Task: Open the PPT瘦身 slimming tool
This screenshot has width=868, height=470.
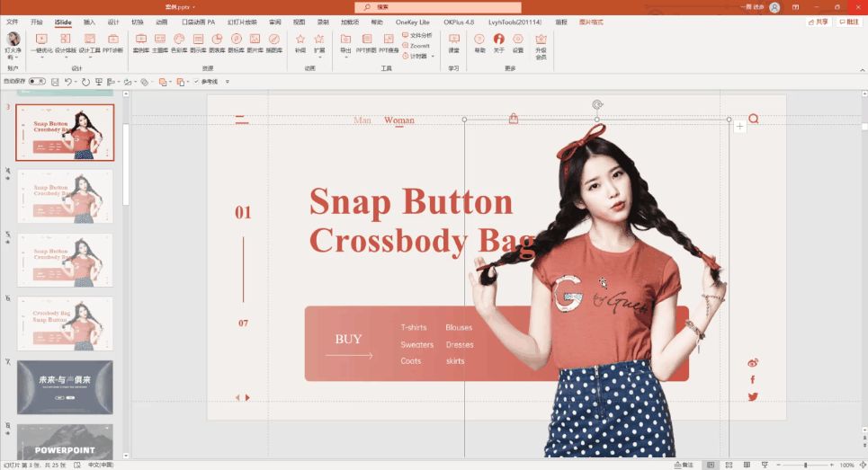Action: [389, 43]
